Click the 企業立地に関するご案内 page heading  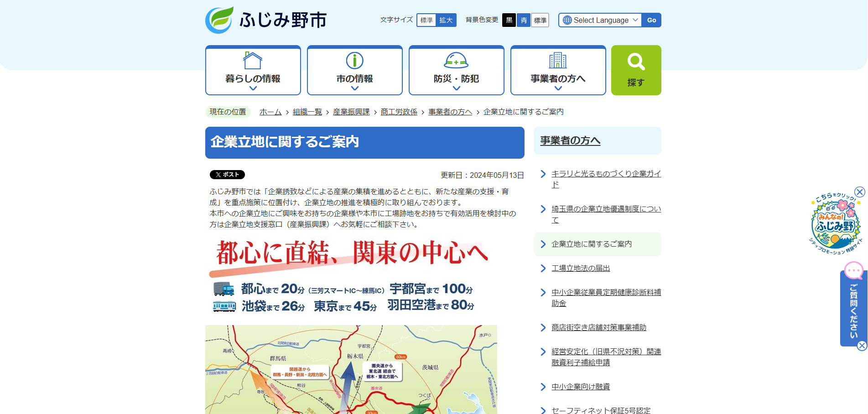tap(365, 143)
